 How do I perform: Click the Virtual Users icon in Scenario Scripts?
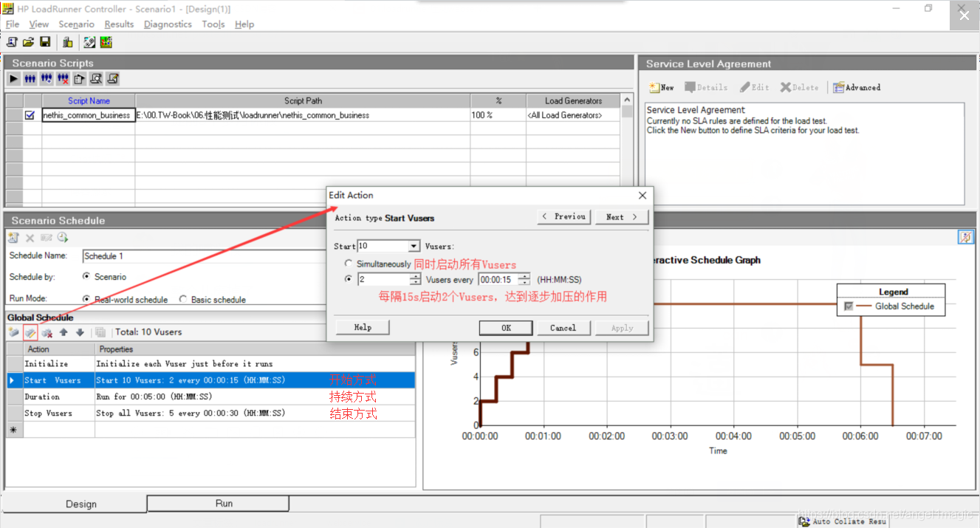tap(30, 78)
